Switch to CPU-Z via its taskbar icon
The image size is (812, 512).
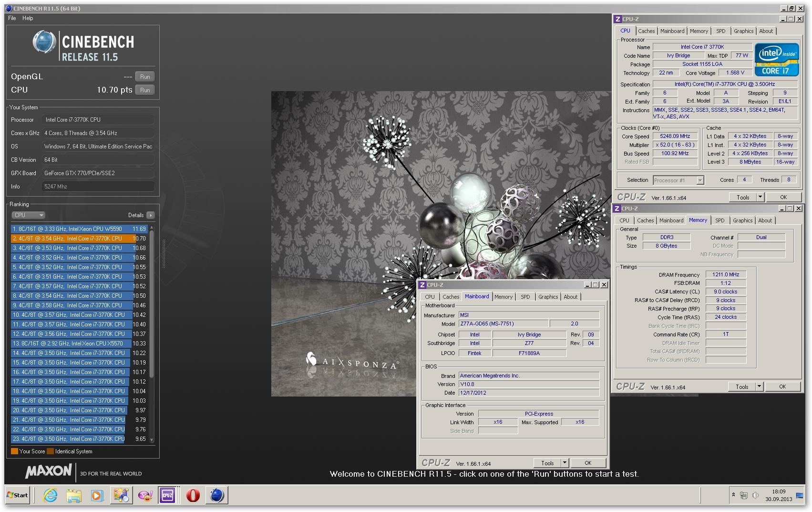(x=167, y=495)
